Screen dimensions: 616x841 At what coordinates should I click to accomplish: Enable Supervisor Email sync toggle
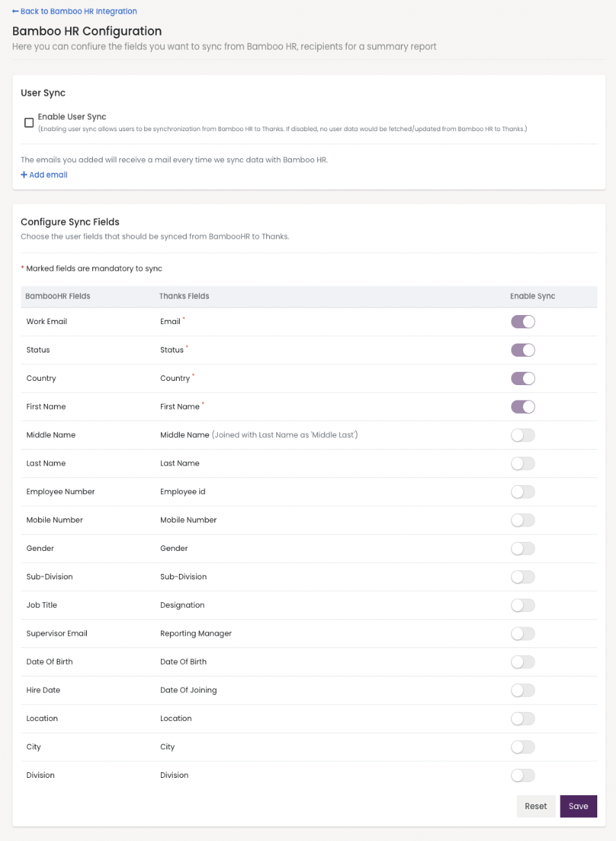click(x=523, y=634)
